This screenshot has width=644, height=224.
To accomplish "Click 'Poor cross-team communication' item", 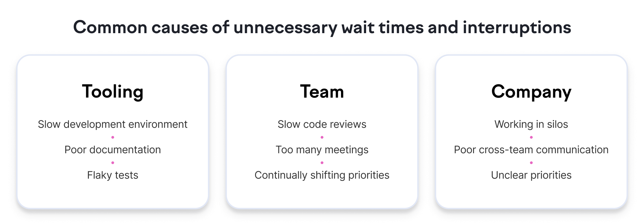I will click(x=531, y=150).
